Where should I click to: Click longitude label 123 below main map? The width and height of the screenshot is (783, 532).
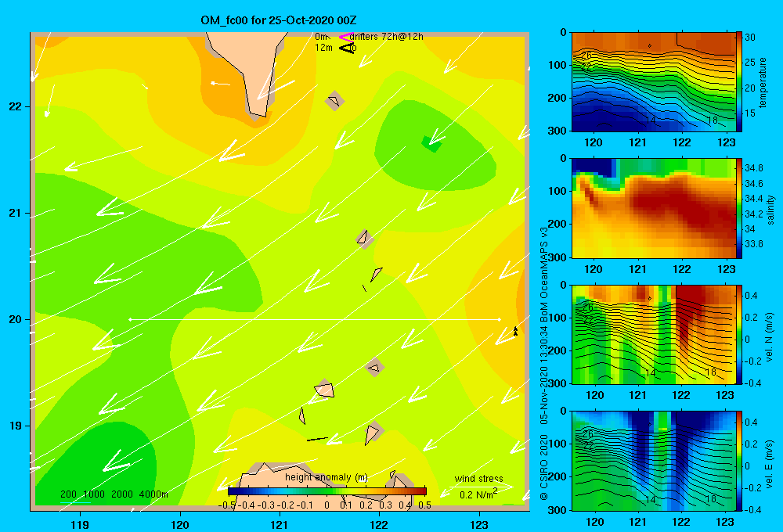(479, 524)
